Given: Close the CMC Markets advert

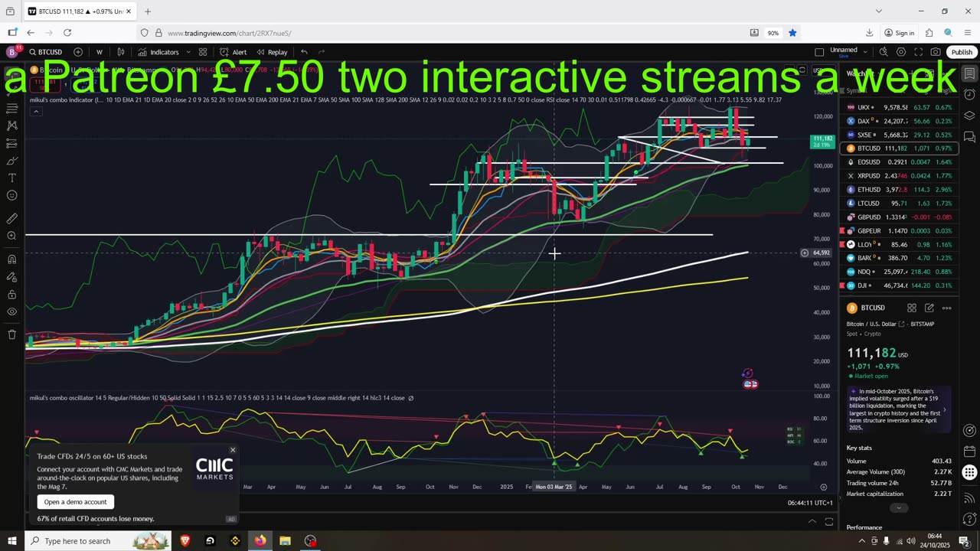Looking at the screenshot, I should point(233,450).
